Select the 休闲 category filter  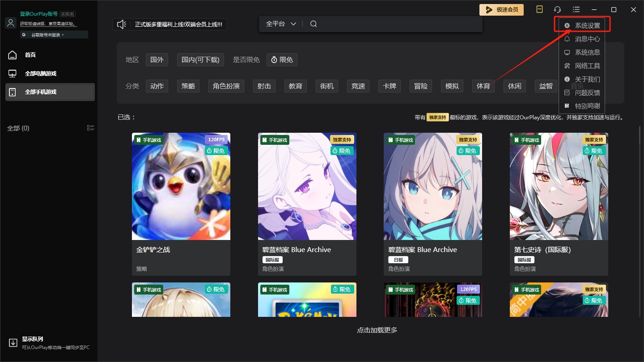pyautogui.click(x=515, y=86)
